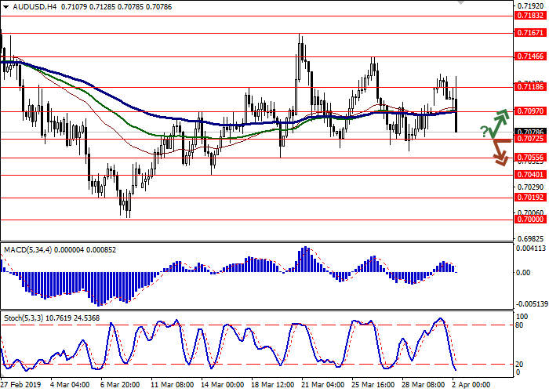Click the current price marker 0.70786
The image size is (549, 392).
530,132
